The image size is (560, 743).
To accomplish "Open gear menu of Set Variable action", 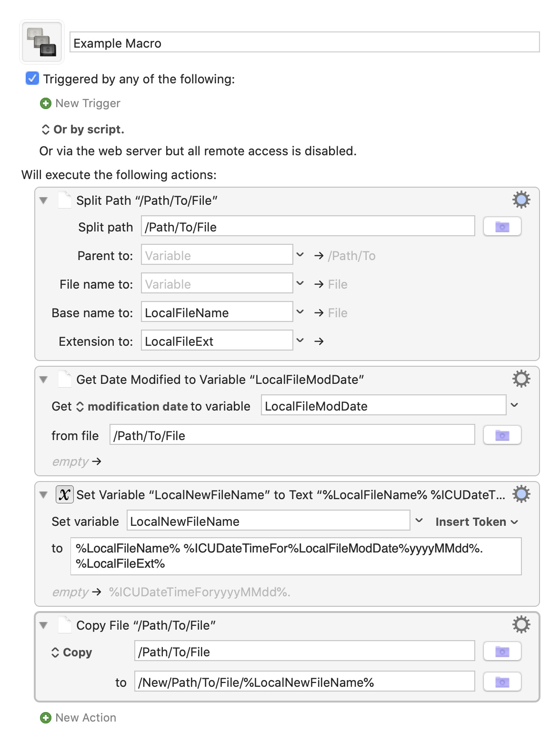I will pos(521,494).
